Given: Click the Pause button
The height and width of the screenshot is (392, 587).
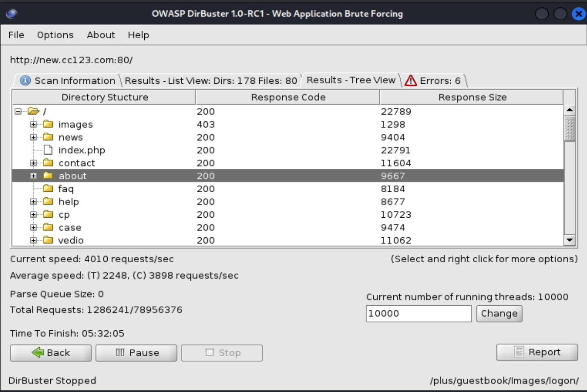Looking at the screenshot, I should coord(136,352).
